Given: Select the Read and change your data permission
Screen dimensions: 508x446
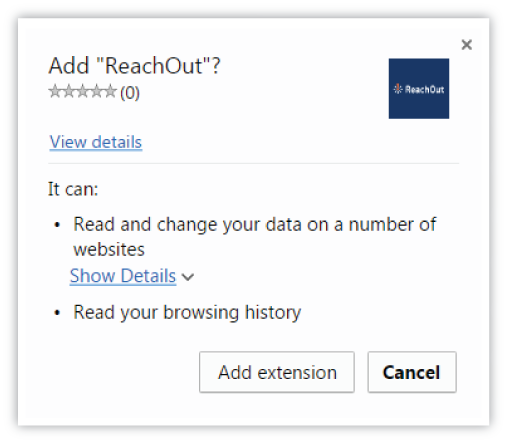Looking at the screenshot, I should pos(255,237).
